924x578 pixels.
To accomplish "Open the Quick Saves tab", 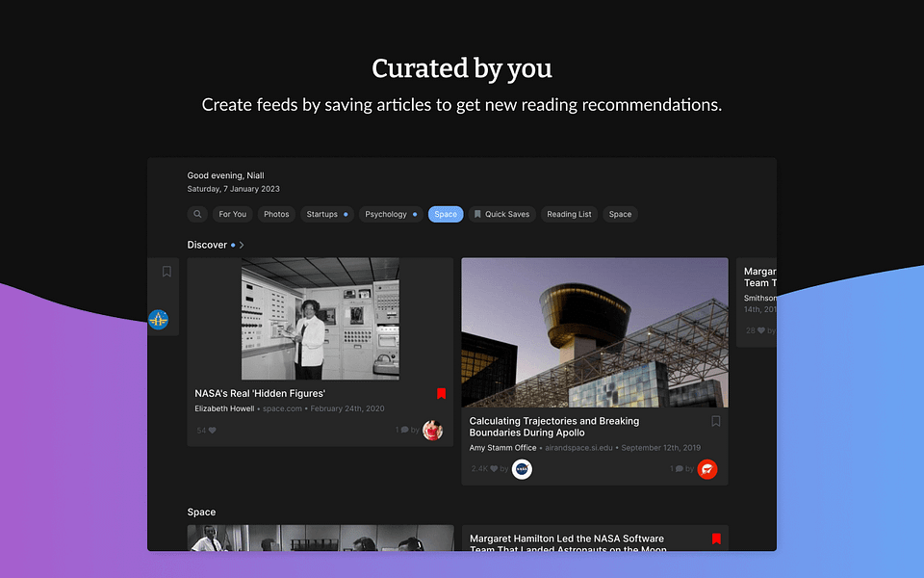I will click(501, 214).
